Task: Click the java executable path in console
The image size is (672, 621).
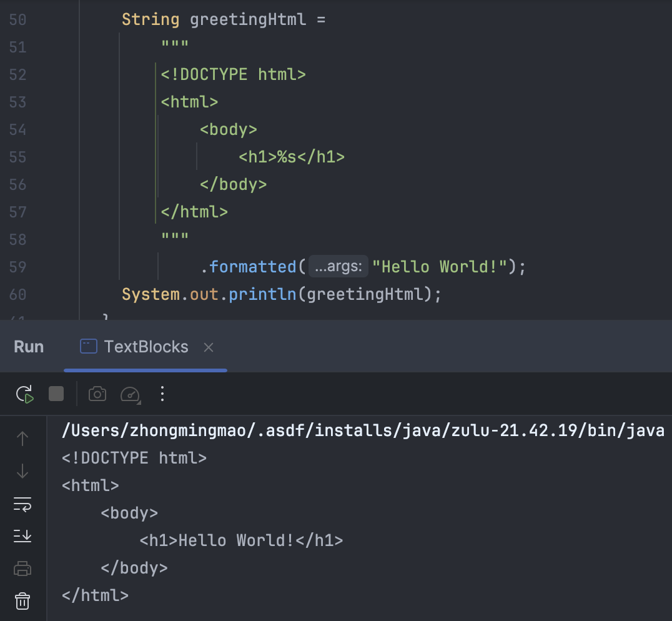Action: [362, 430]
